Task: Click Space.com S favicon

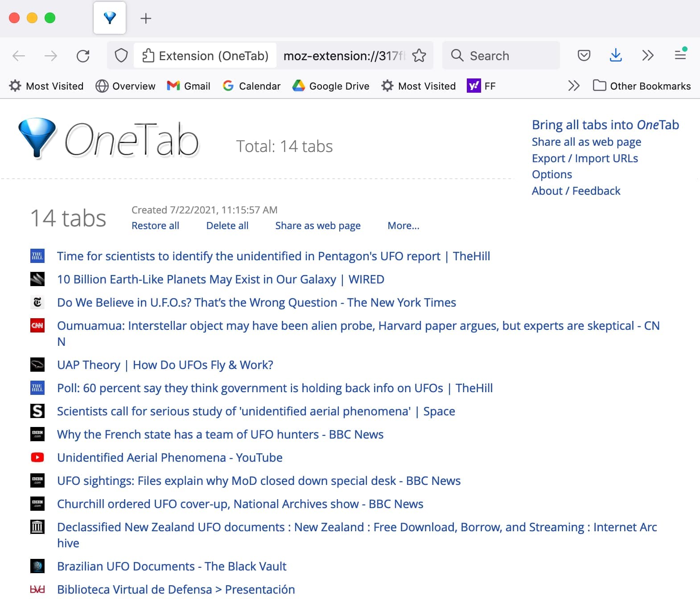Action: (x=37, y=411)
